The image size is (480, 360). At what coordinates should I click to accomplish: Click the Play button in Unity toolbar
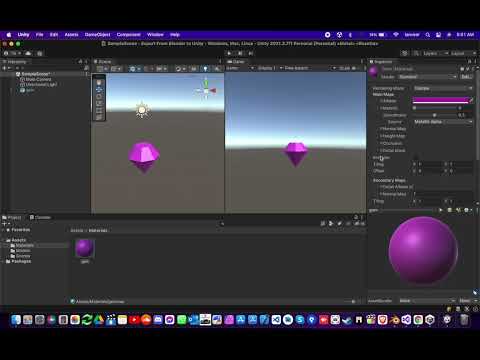(x=229, y=53)
